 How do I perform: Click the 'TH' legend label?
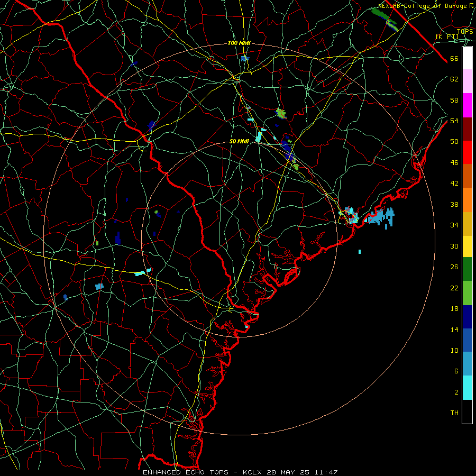454,413
